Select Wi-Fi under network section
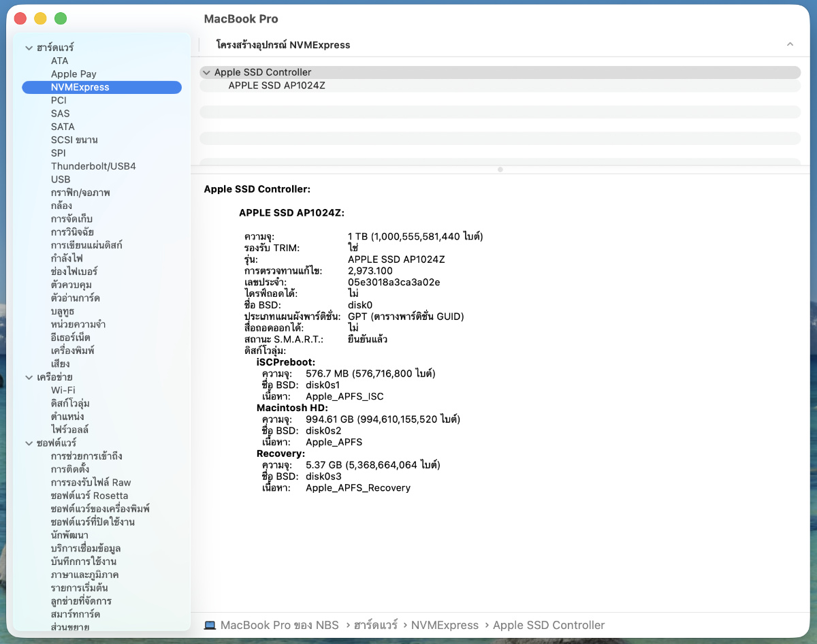 (63, 390)
